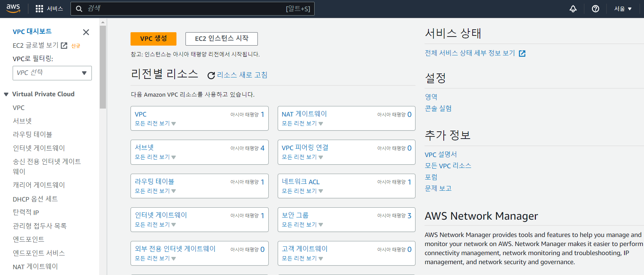Open the NAT 게이트웨이 card title link

[304, 114]
